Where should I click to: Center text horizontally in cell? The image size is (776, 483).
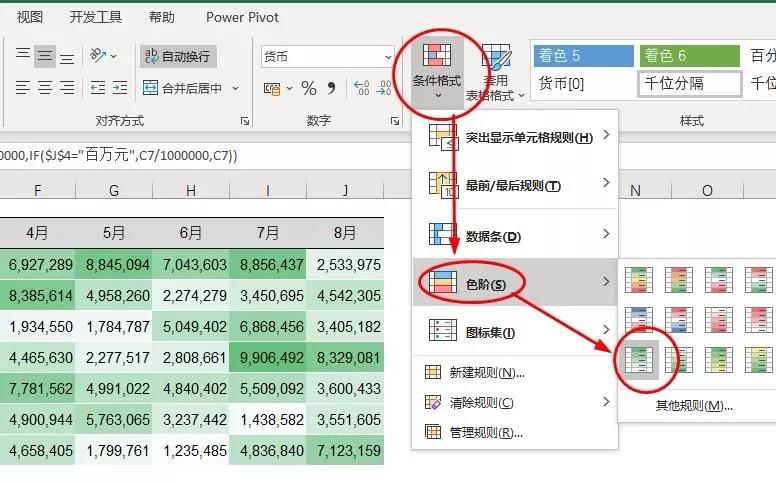tap(45, 88)
